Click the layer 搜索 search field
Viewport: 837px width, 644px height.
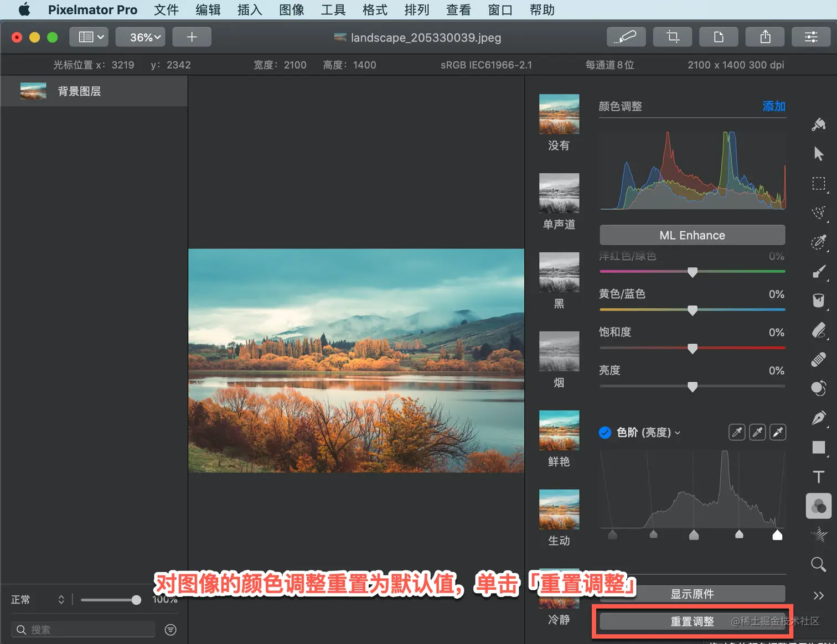pos(83,630)
